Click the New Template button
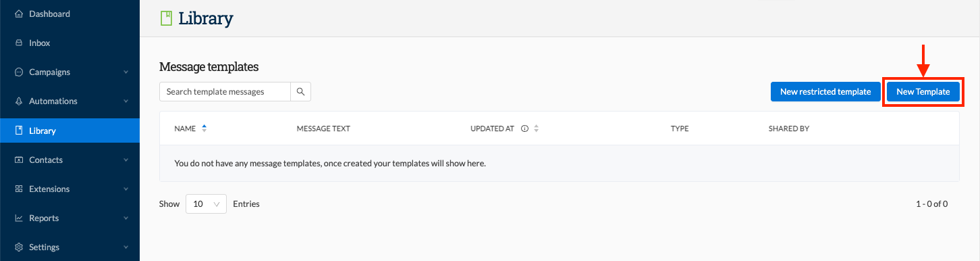 point(923,92)
